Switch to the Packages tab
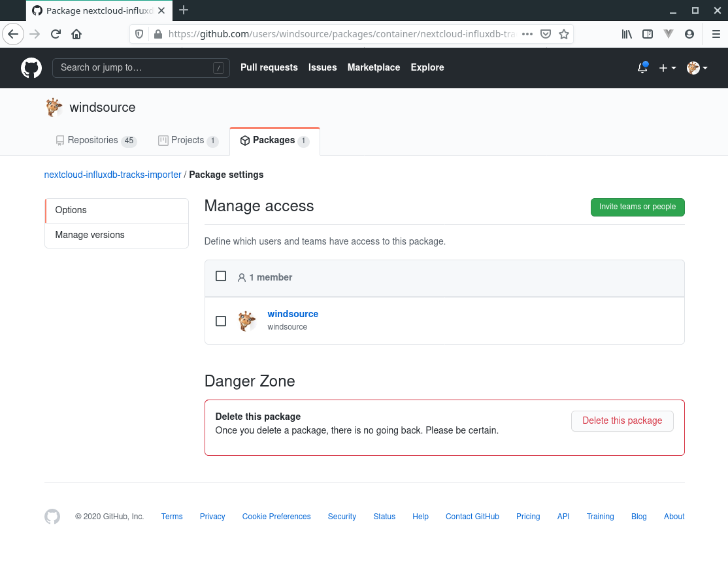Viewport: 728px width, 565px height. pyautogui.click(x=274, y=140)
